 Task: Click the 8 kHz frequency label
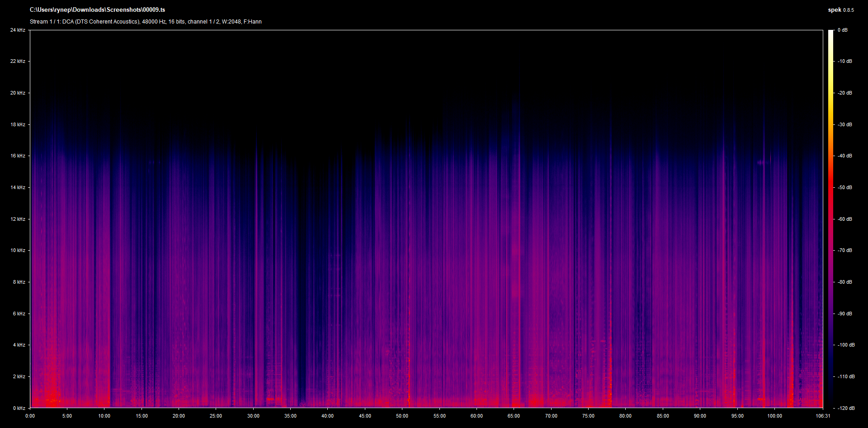(x=19, y=282)
